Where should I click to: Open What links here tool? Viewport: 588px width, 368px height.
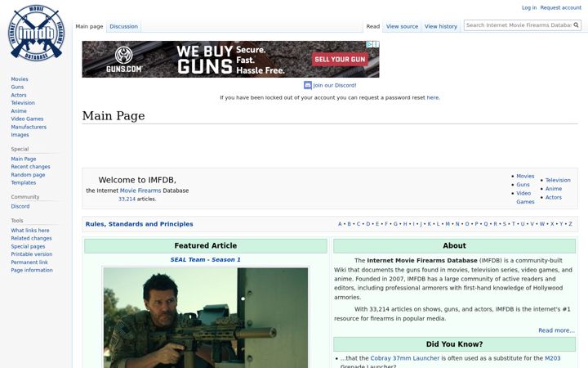pyautogui.click(x=30, y=230)
